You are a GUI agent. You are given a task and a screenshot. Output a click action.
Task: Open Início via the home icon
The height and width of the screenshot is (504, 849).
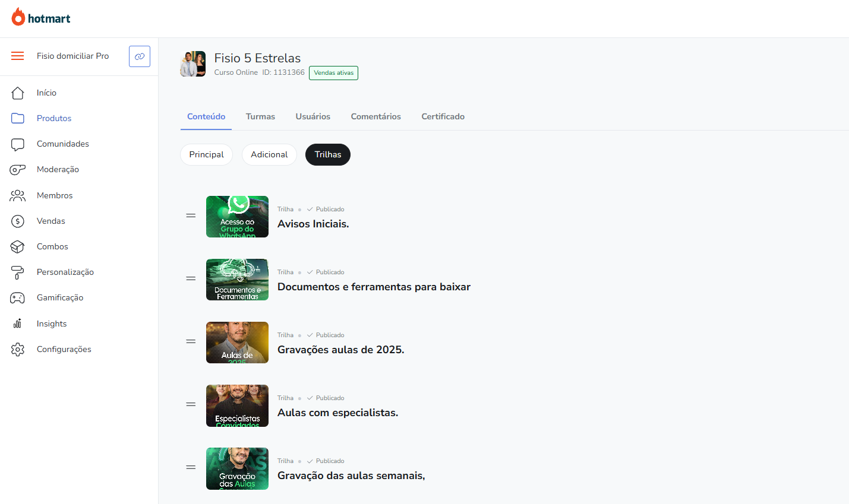18,93
